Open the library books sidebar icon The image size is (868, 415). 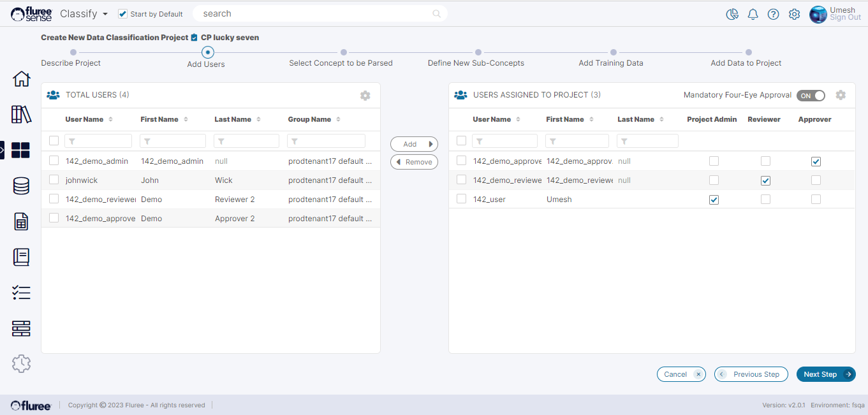21,115
